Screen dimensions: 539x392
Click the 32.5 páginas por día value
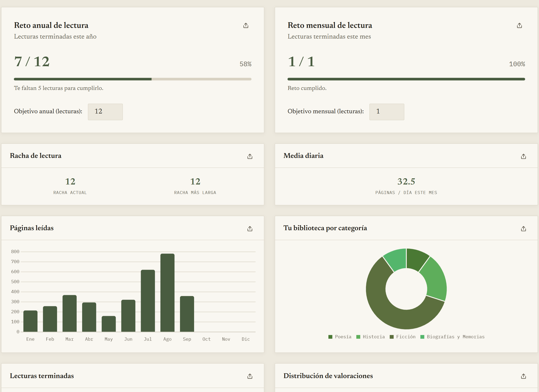coord(406,181)
